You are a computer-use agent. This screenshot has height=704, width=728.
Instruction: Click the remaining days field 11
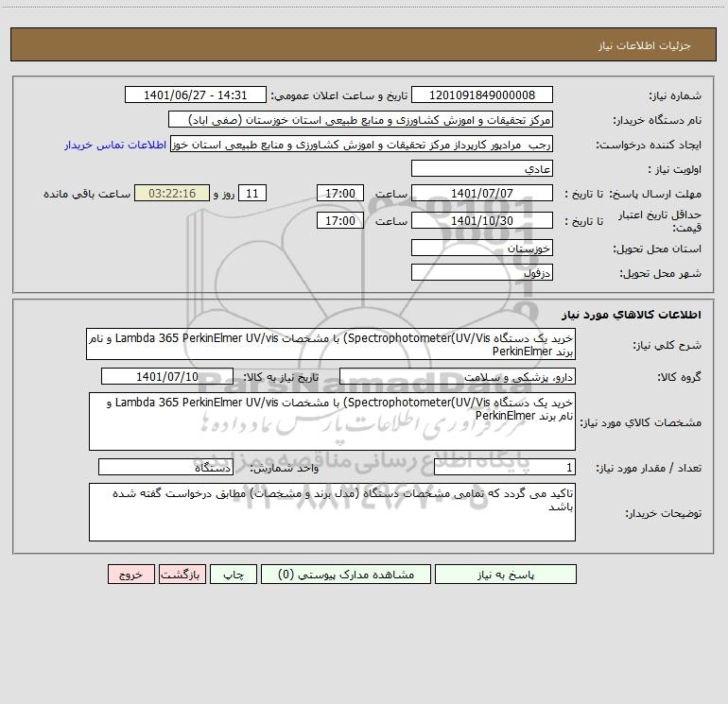click(x=252, y=193)
